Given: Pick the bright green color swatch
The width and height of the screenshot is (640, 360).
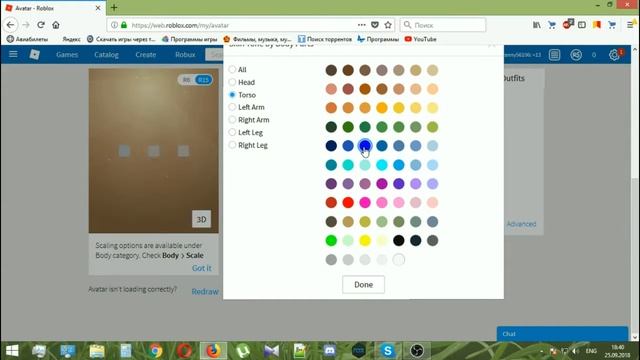Looking at the screenshot, I should [331, 240].
